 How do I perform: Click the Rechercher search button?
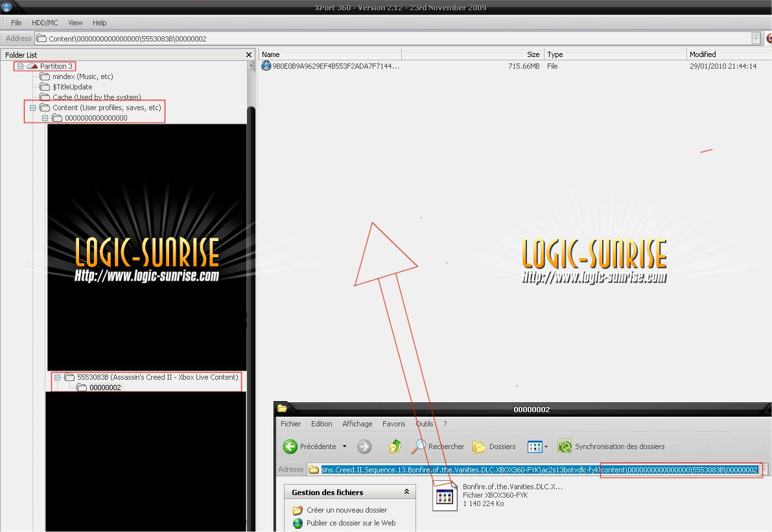point(438,446)
